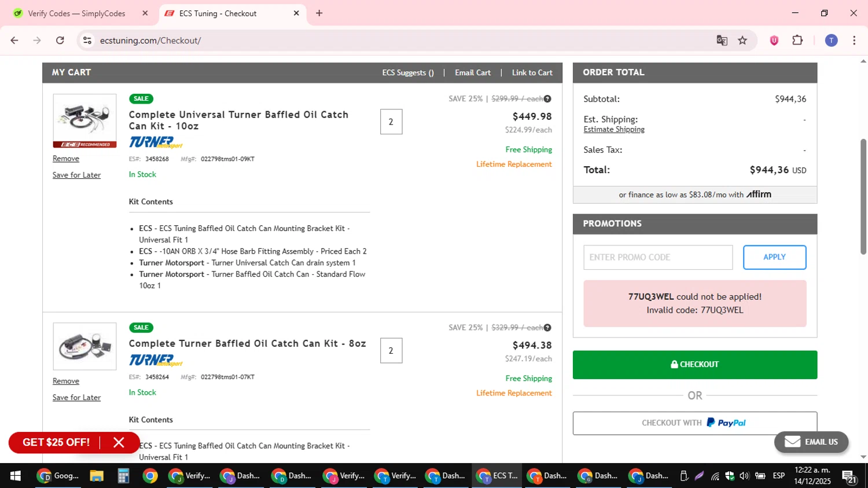Click the green Checkout button
The image size is (868, 488).
click(695, 365)
